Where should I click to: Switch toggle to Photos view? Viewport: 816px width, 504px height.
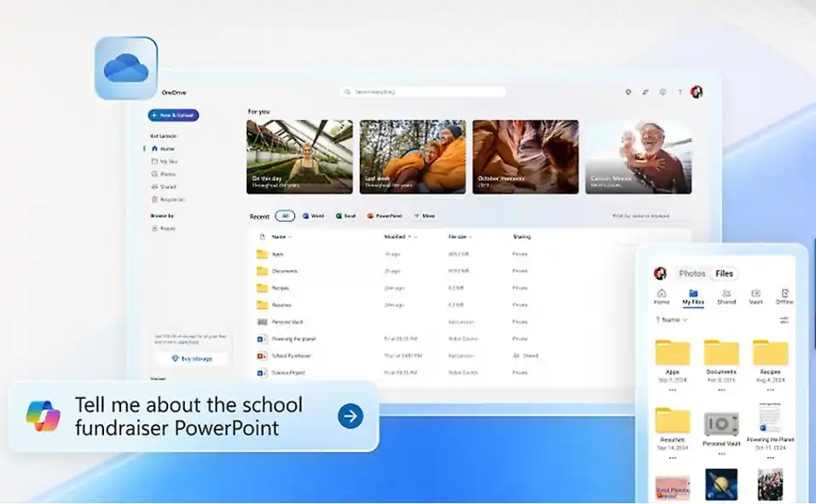tap(692, 274)
